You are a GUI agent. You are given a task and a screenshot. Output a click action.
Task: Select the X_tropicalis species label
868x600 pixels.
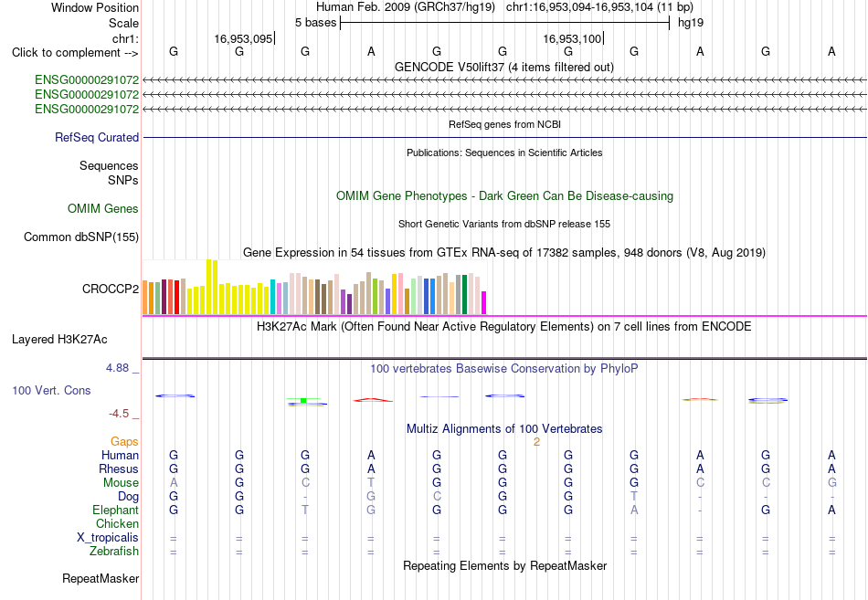(108, 538)
